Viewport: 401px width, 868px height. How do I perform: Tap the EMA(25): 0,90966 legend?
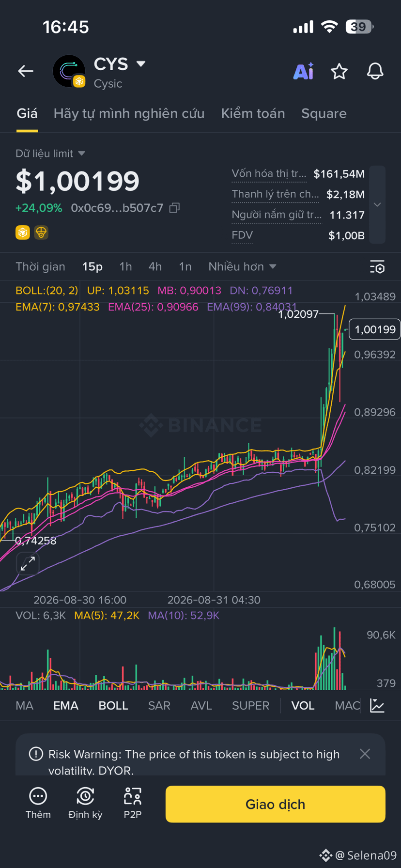click(x=153, y=307)
